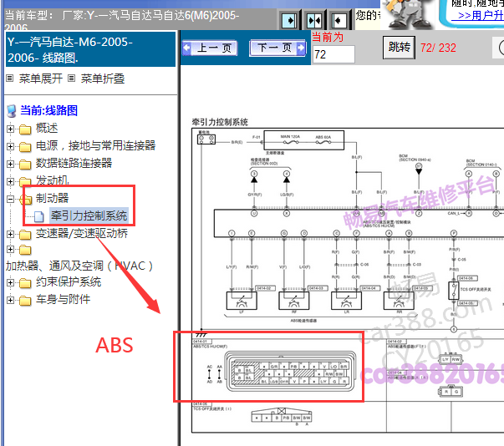Click the document icon for 牵引力控制系统

point(39,216)
